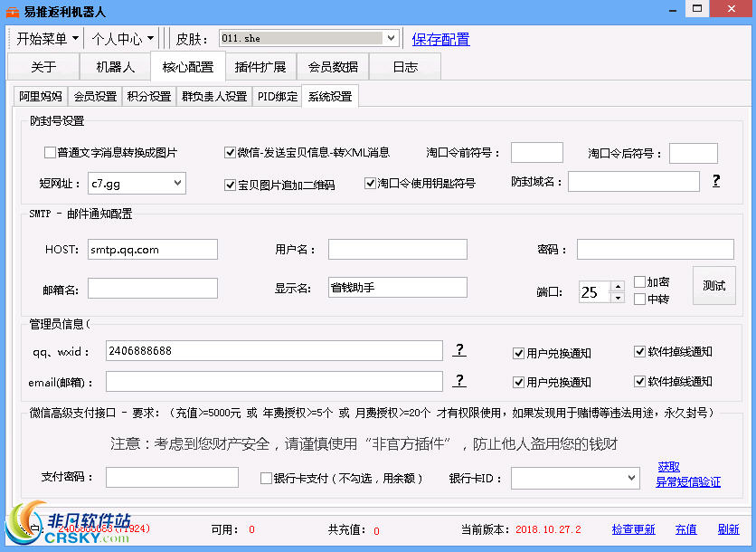756x552 pixels.
Task: Click the help icon next to email(邮箱) input
Action: click(x=458, y=381)
